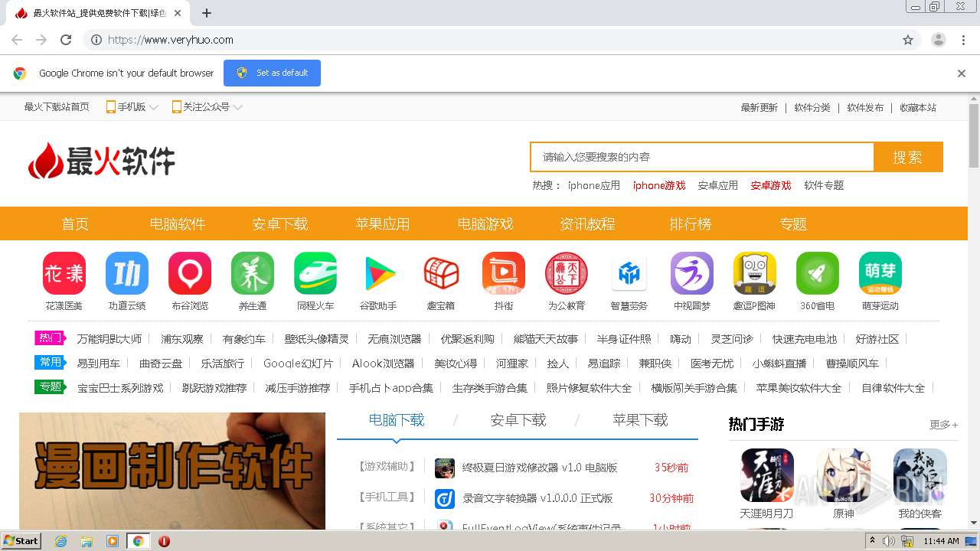
Task: View site information for veryhuo.com
Action: click(x=96, y=40)
